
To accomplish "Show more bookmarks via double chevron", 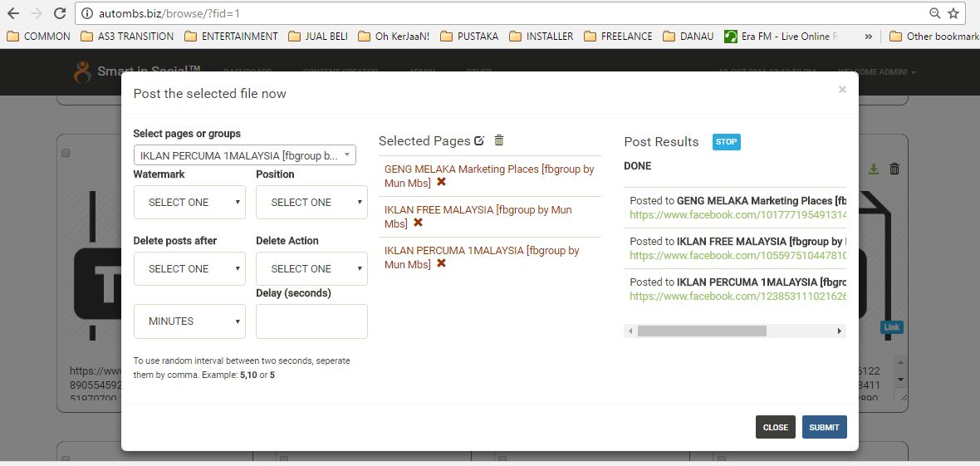I will tap(868, 37).
